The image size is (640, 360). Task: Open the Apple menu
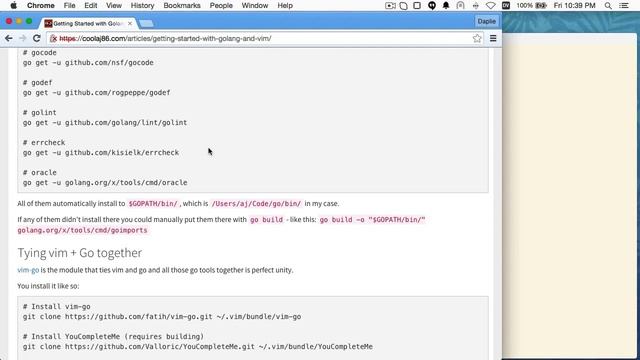13,5
